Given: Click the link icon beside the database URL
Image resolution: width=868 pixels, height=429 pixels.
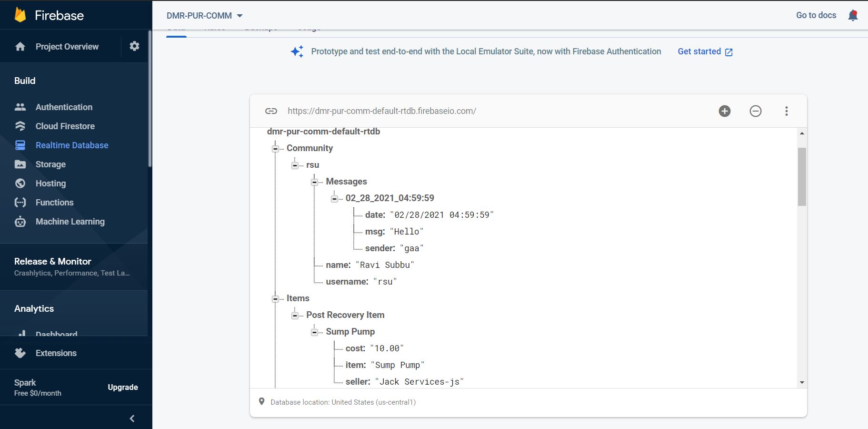Looking at the screenshot, I should (x=271, y=111).
